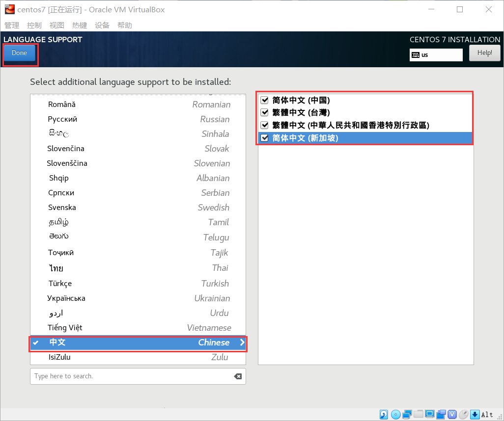504x421 pixels.
Task: Select Thai in the language list
Action: point(138,268)
